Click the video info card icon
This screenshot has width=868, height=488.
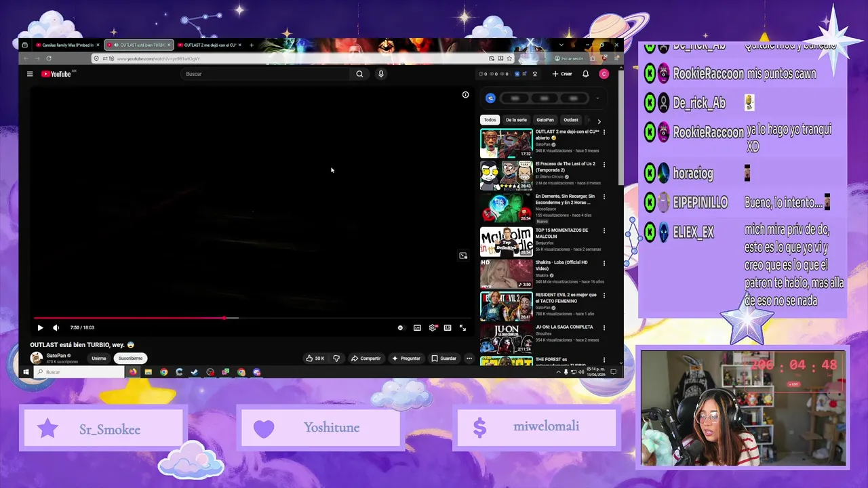(x=465, y=95)
